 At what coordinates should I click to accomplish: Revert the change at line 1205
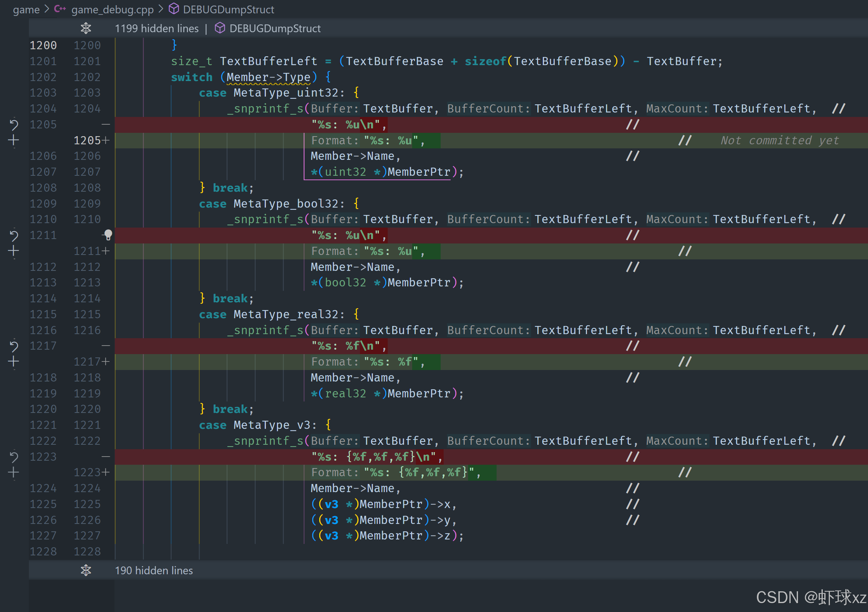(14, 125)
